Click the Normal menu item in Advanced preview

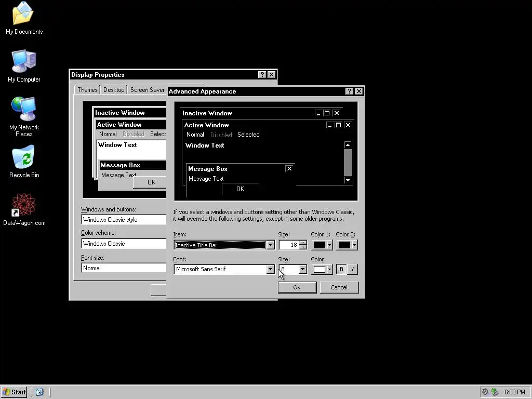(195, 135)
